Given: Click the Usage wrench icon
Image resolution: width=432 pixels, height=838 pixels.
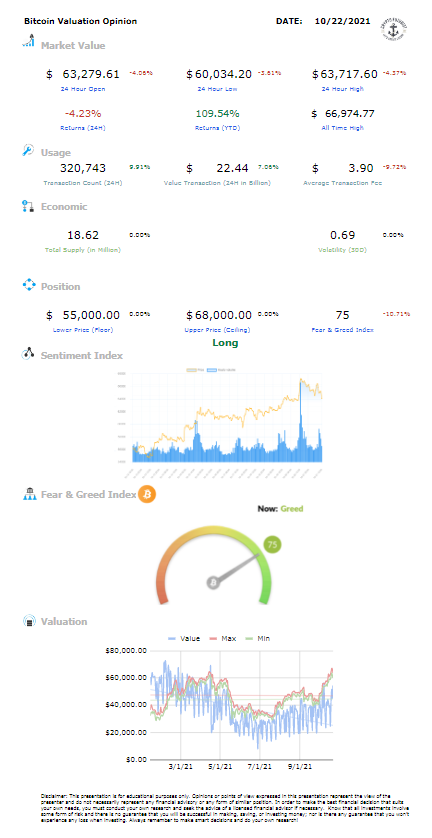Looking at the screenshot, I should 28,151.
